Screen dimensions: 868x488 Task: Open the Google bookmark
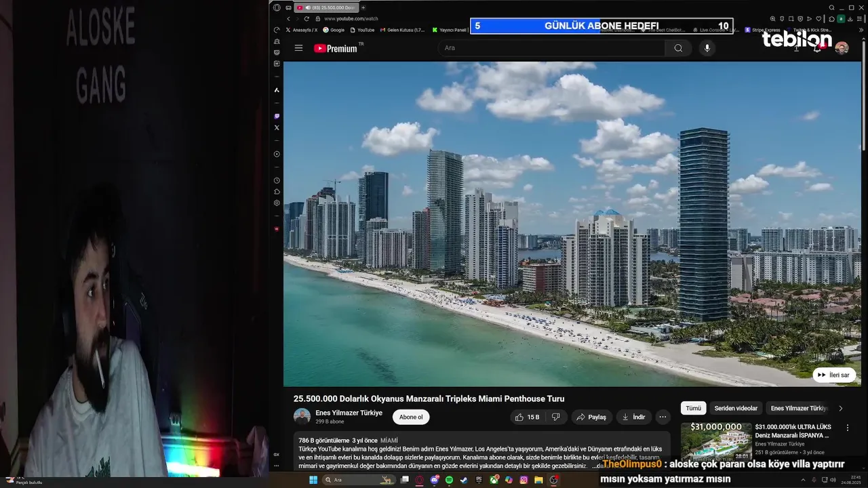[334, 30]
